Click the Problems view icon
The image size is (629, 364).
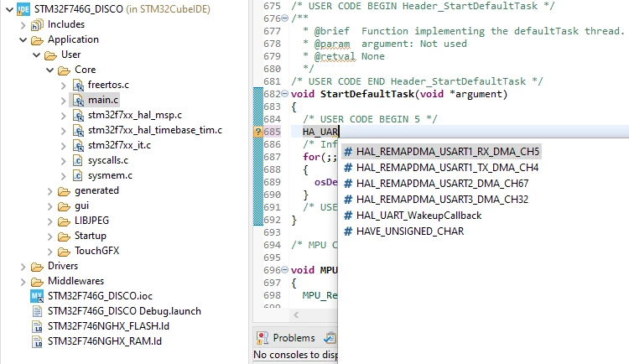point(262,338)
